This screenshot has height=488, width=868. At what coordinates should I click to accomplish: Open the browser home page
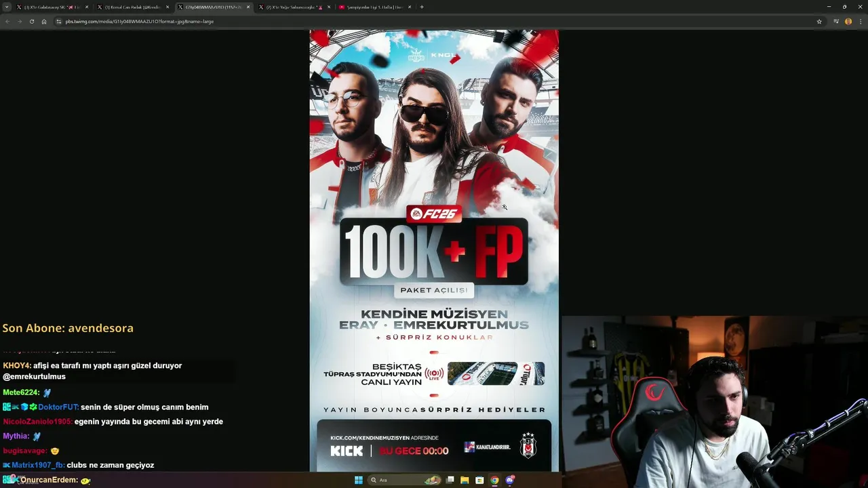[43, 21]
